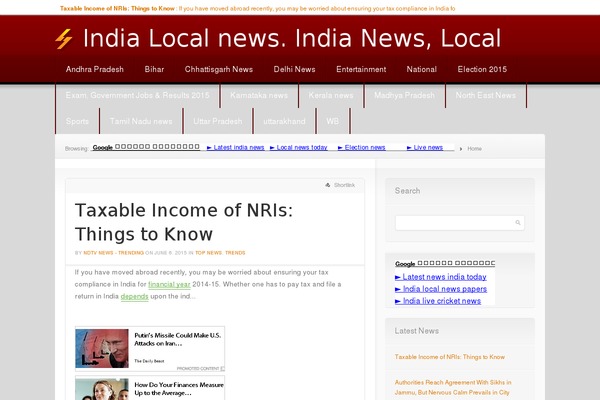Open Kerala news section
Screen dimensions: 600x400
[331, 95]
